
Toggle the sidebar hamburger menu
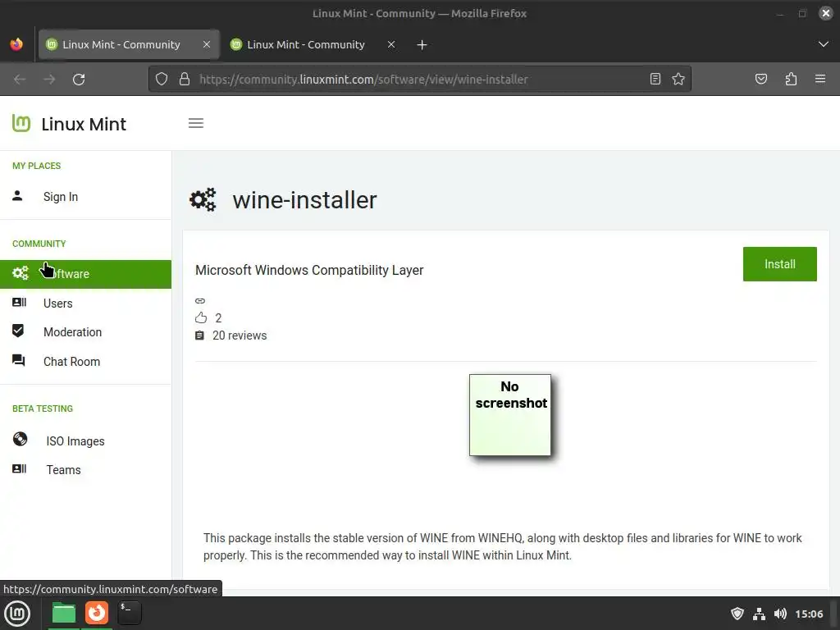196,123
